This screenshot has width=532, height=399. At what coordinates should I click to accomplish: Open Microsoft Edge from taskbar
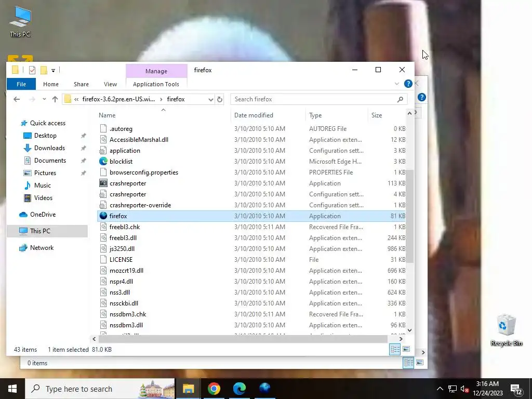tap(240, 389)
